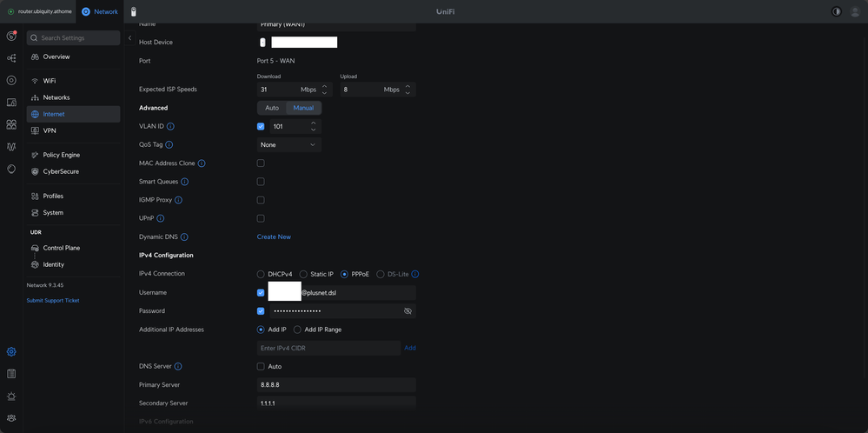
Task: Open the WiFi settings page
Action: click(x=73, y=81)
